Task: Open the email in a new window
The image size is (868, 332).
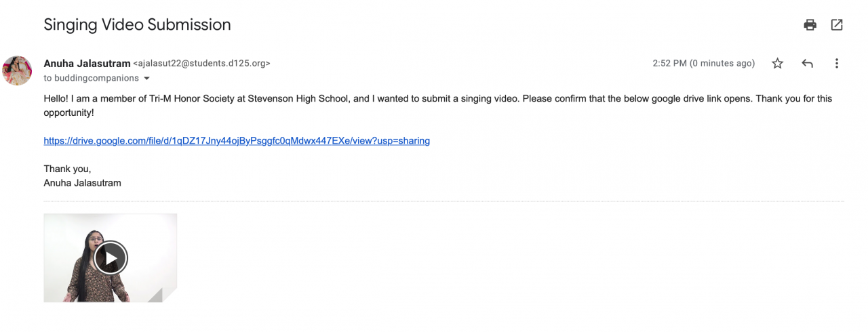Action: pyautogui.click(x=837, y=25)
